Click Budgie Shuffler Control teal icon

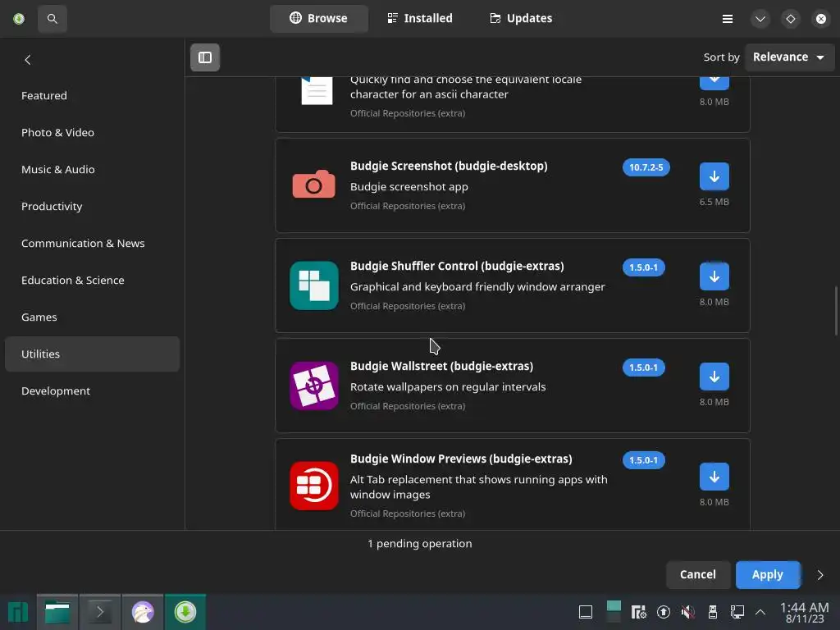click(314, 285)
